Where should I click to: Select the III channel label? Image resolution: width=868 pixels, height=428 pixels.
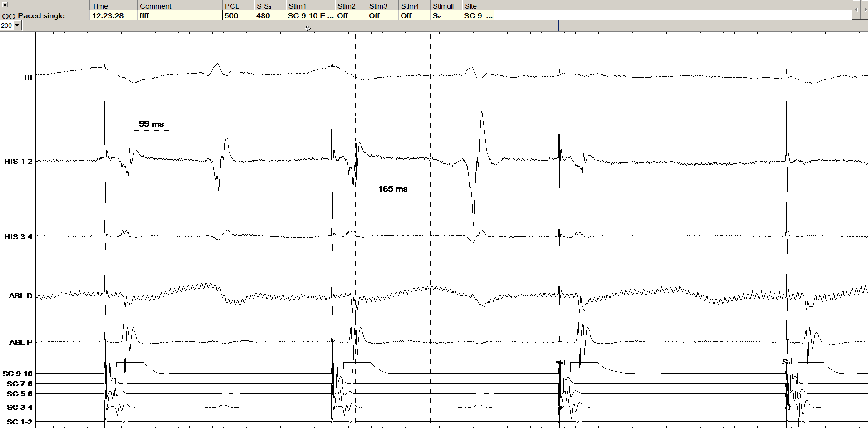[x=28, y=78]
